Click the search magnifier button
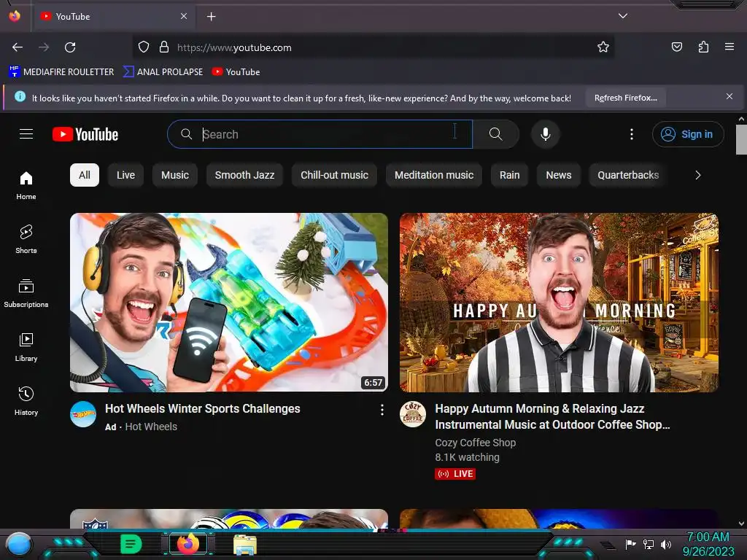This screenshot has height=560, width=747. (495, 134)
